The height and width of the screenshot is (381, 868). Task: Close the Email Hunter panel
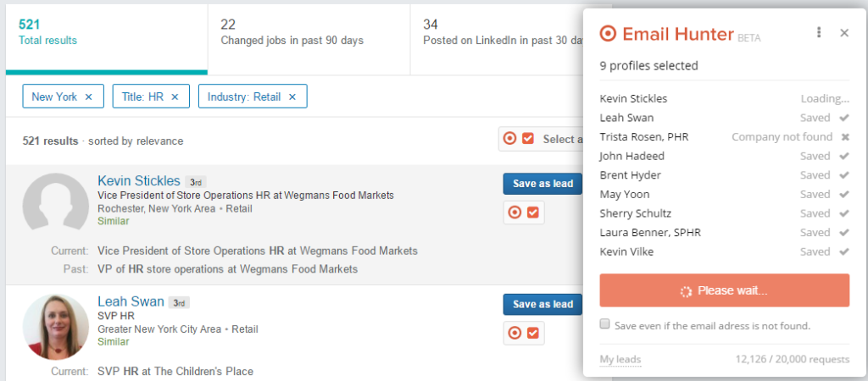pyautogui.click(x=844, y=33)
